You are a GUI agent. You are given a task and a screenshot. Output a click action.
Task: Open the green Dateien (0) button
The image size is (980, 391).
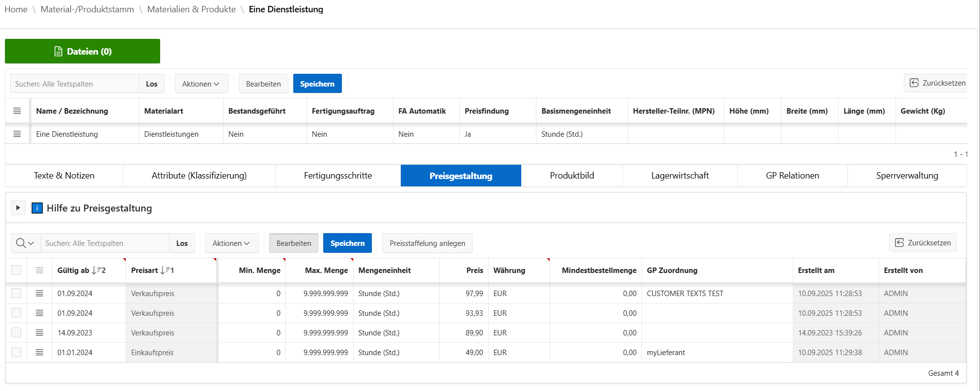[x=83, y=52]
